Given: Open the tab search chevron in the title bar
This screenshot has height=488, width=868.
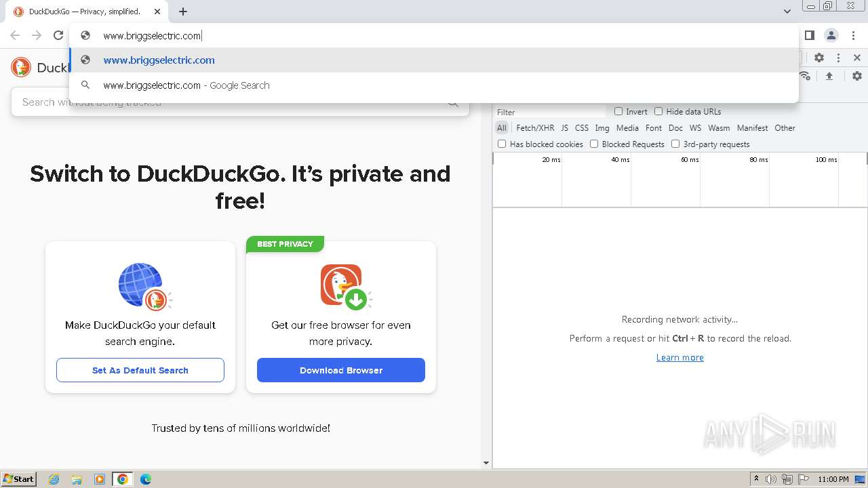Looking at the screenshot, I should pos(787,12).
